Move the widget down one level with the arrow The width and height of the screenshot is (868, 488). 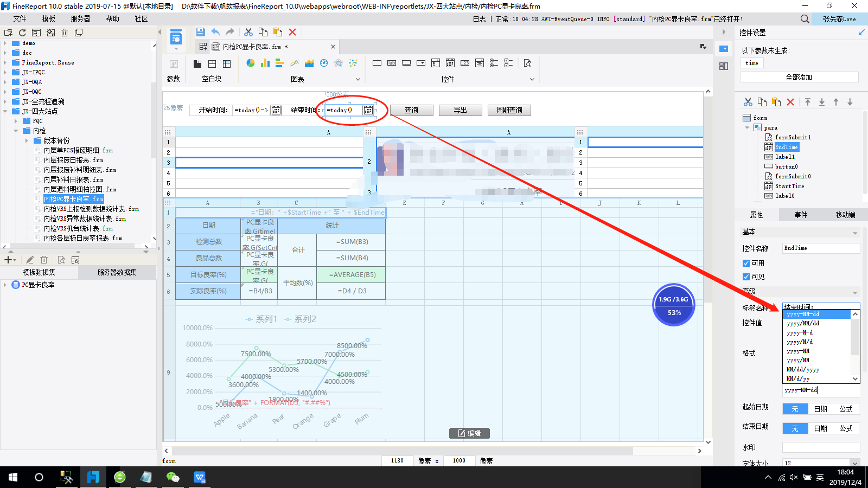pyautogui.click(x=850, y=102)
